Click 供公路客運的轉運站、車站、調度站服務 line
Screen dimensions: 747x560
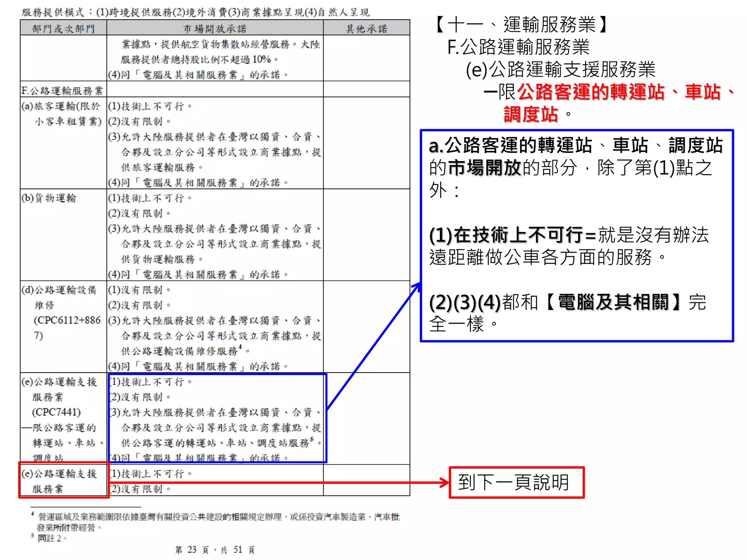pyautogui.click(x=221, y=442)
